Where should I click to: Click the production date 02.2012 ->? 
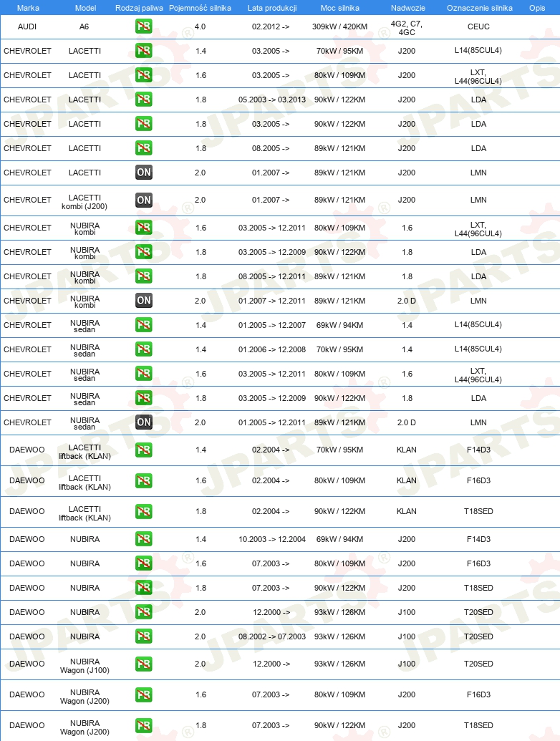coord(271,26)
